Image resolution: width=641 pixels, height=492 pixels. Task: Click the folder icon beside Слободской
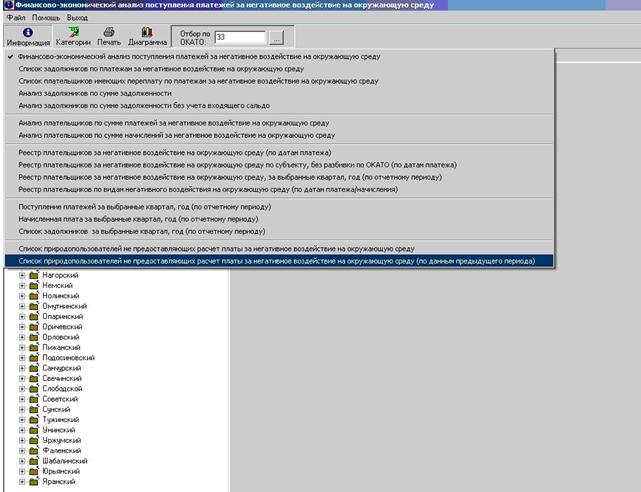pos(35,389)
